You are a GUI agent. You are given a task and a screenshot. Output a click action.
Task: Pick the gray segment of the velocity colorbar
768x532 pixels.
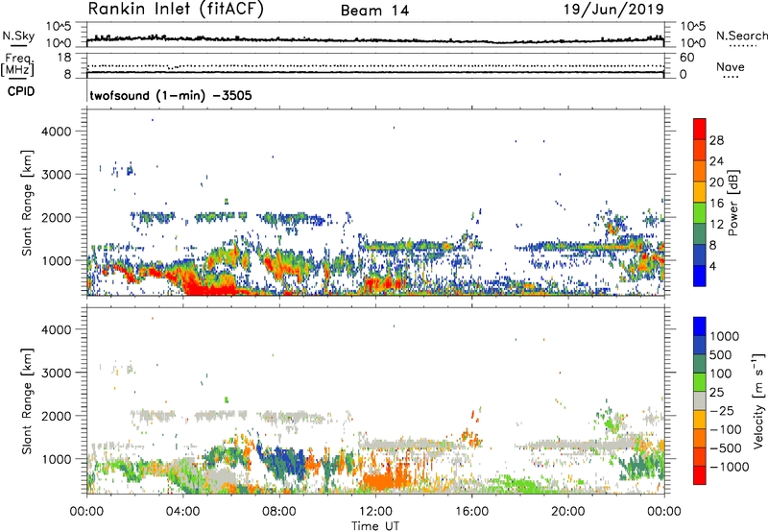pyautogui.click(x=700, y=400)
